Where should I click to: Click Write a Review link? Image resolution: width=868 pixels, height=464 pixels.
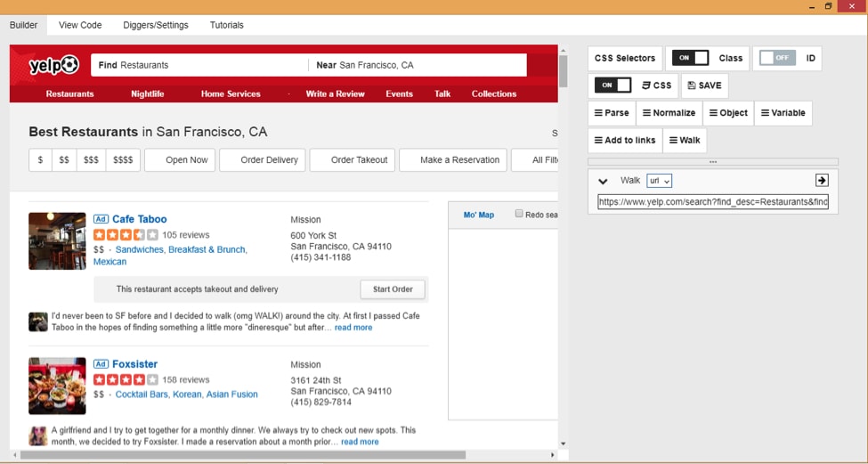click(336, 94)
